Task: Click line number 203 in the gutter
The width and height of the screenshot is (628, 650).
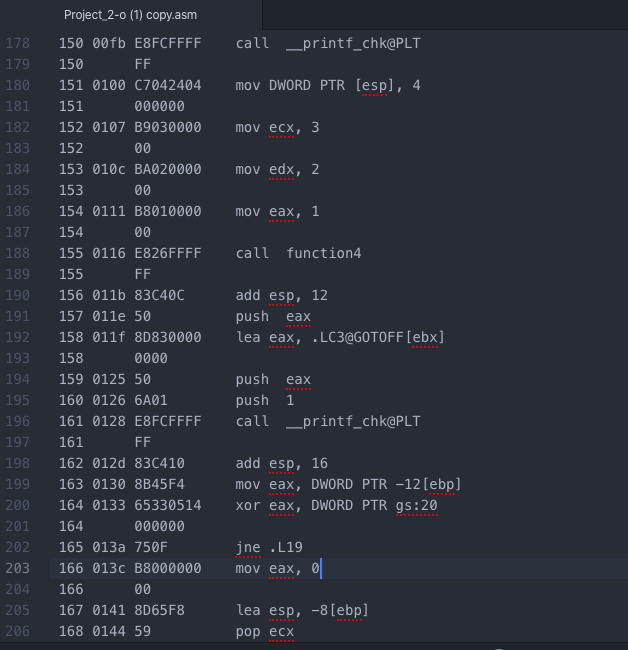Action: click(17, 568)
